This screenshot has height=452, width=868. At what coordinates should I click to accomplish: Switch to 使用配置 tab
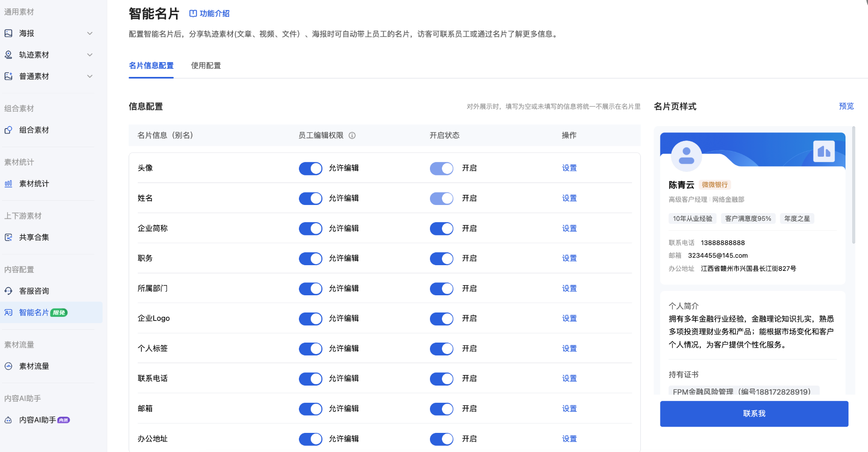point(206,65)
